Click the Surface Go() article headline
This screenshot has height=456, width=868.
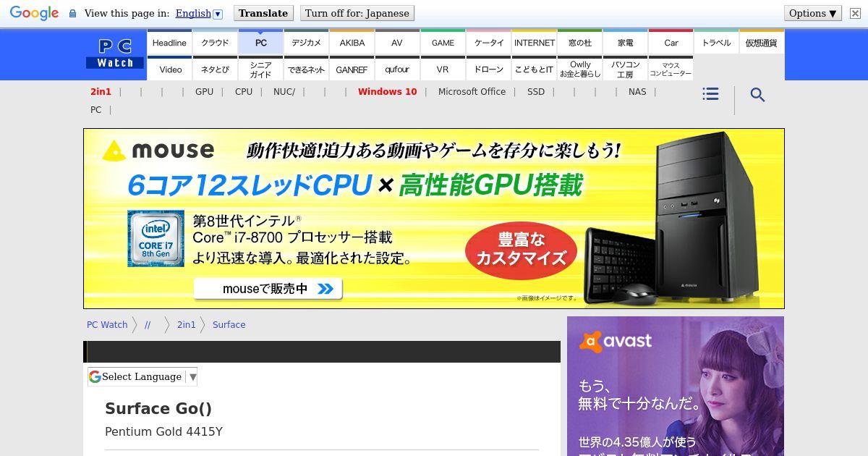coord(158,408)
